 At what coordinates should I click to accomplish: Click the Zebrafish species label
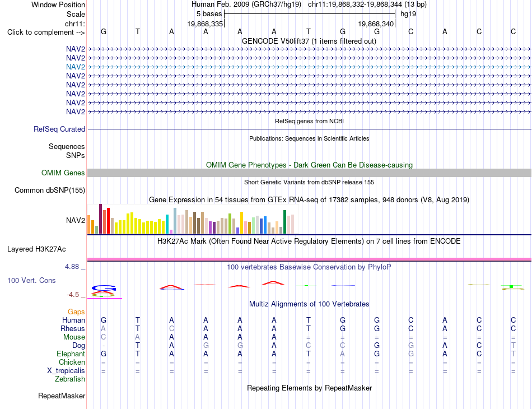tap(70, 379)
